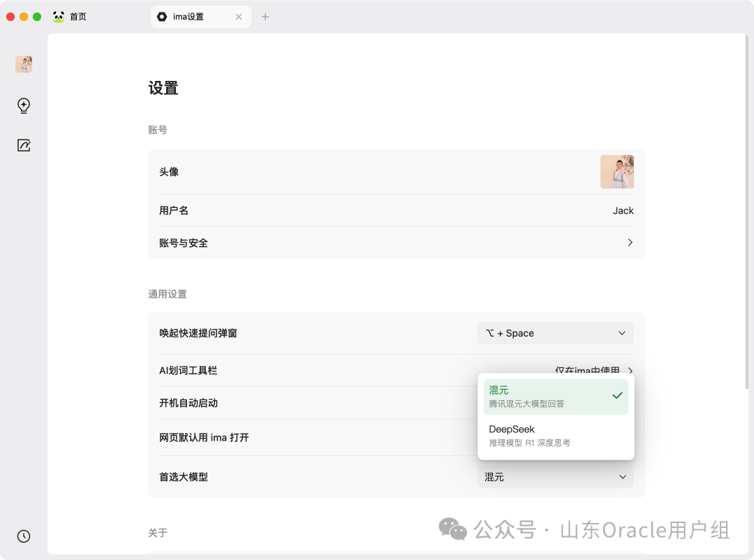Open 账号与安全 chevron arrow

pyautogui.click(x=630, y=242)
